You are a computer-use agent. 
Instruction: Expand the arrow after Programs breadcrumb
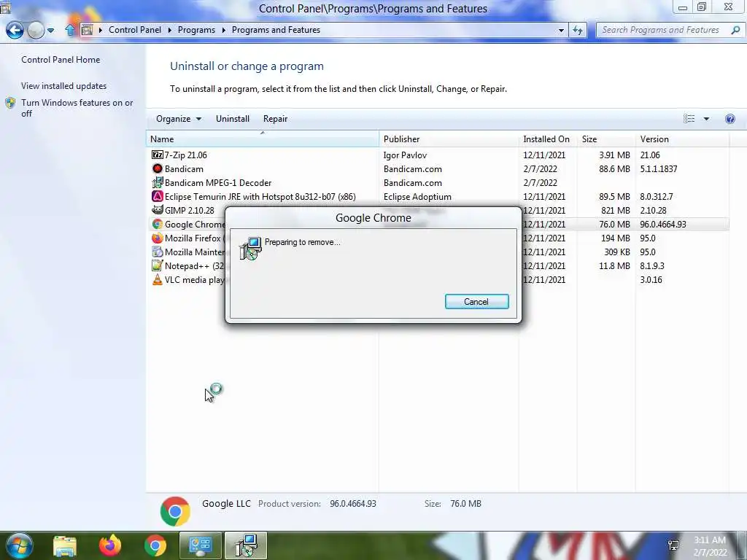point(223,30)
